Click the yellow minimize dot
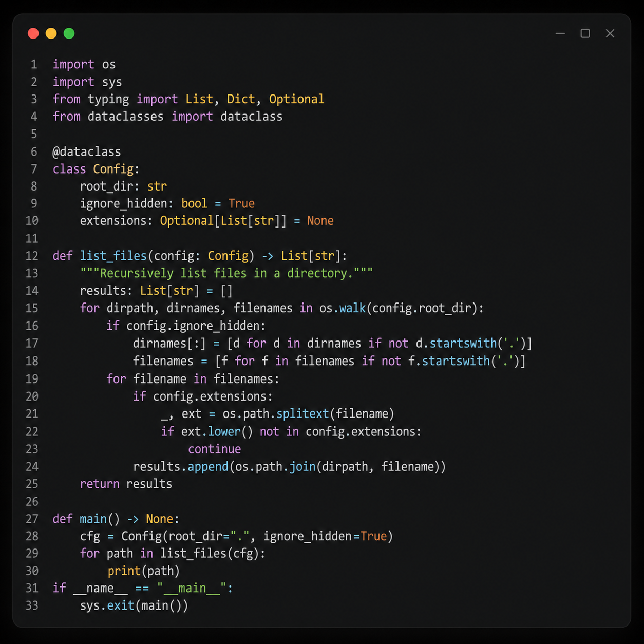Viewport: 644px width, 644px height. point(51,33)
